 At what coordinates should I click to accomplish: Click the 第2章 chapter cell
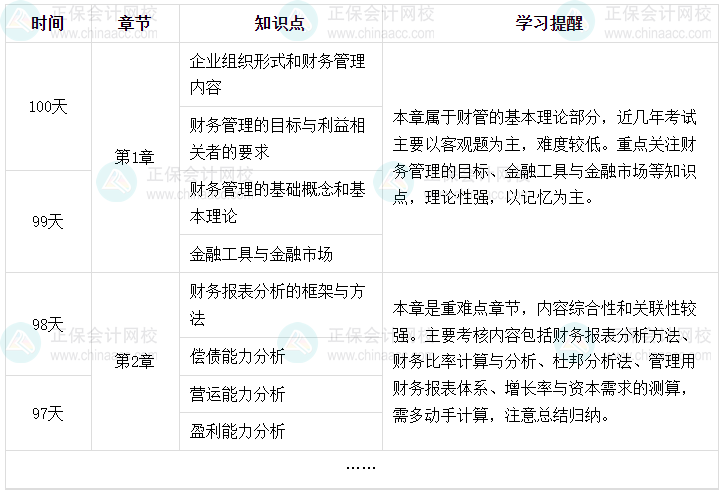(135, 361)
